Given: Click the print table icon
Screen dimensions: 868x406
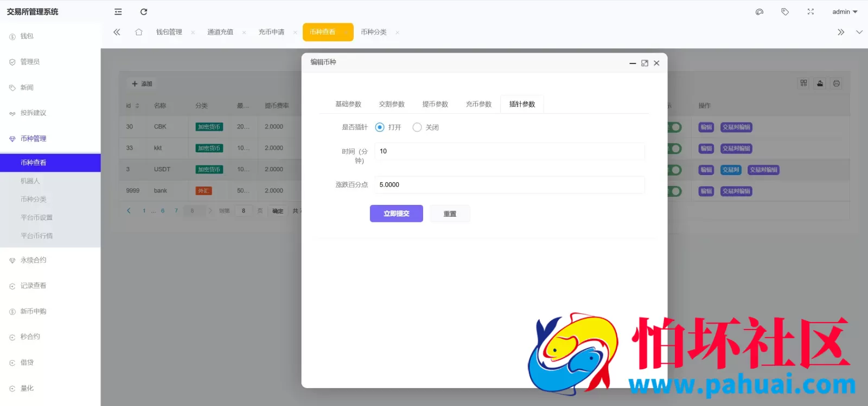Looking at the screenshot, I should (837, 83).
